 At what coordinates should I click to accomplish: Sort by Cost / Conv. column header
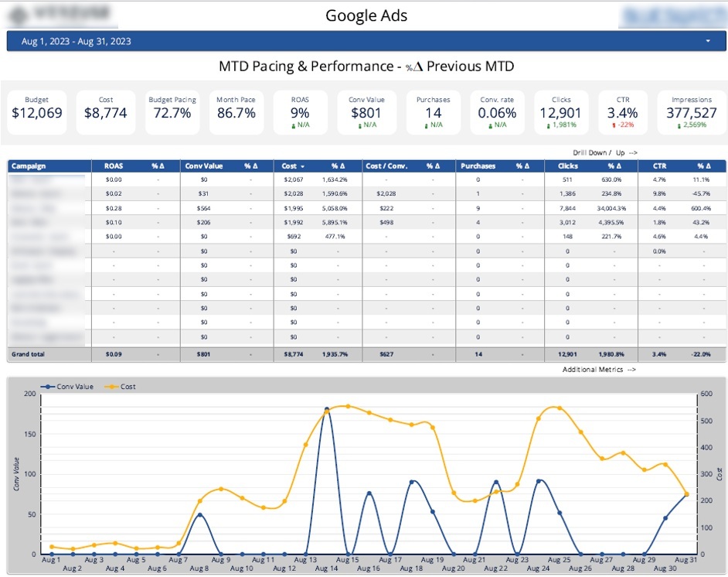386,166
